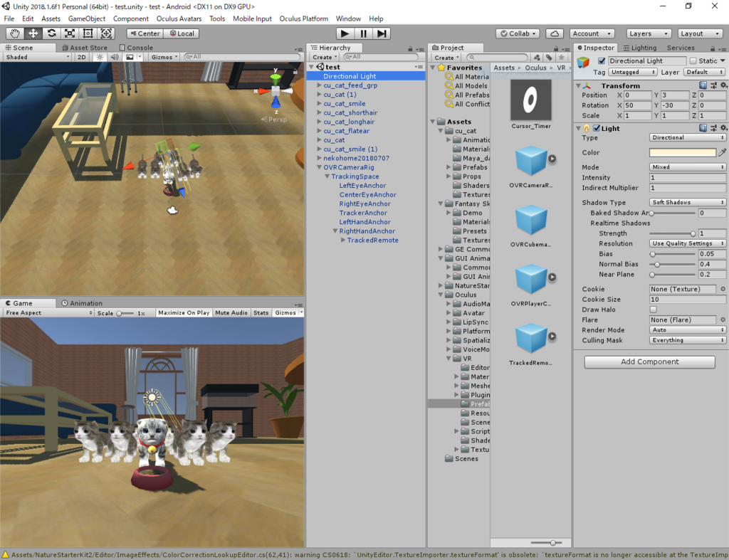This screenshot has width=729, height=560.
Task: Toggle Mute Audio in Game view
Action: [x=231, y=313]
